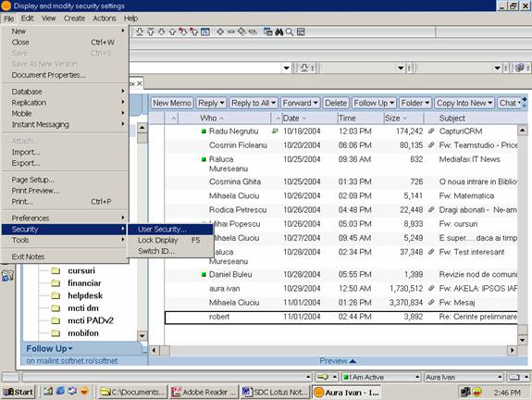Choose Switch ID... from submenu
Image resolution: width=532 pixels, height=400 pixels.
click(170, 251)
